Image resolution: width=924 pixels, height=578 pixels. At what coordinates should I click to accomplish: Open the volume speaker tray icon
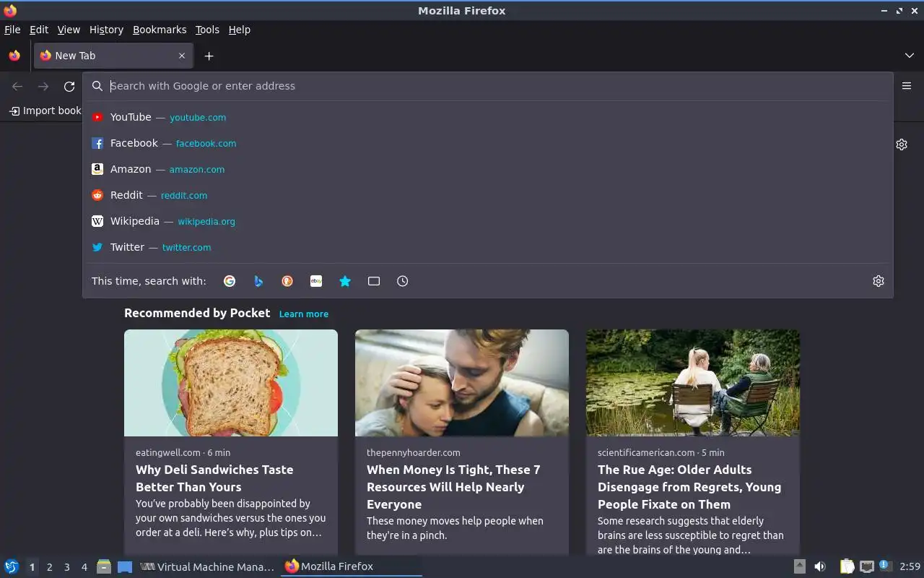(x=820, y=566)
